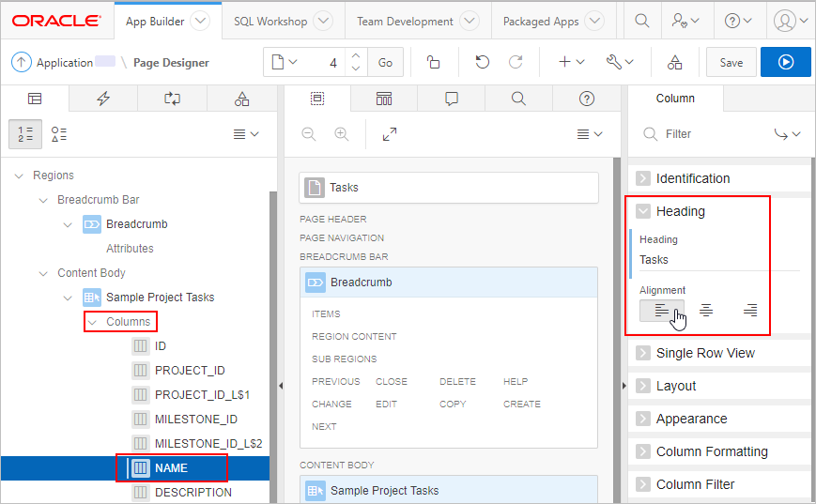Expand the Layout property section
816x504 pixels.
coord(643,386)
